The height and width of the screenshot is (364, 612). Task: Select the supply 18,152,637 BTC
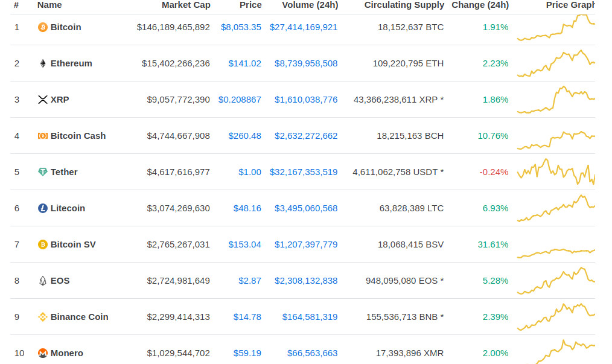410,27
